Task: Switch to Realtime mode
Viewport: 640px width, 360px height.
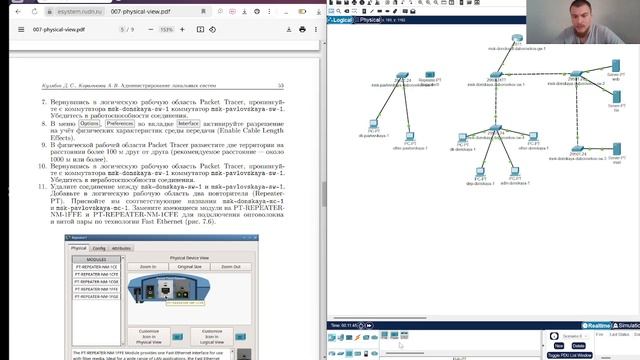Action: click(x=596, y=325)
